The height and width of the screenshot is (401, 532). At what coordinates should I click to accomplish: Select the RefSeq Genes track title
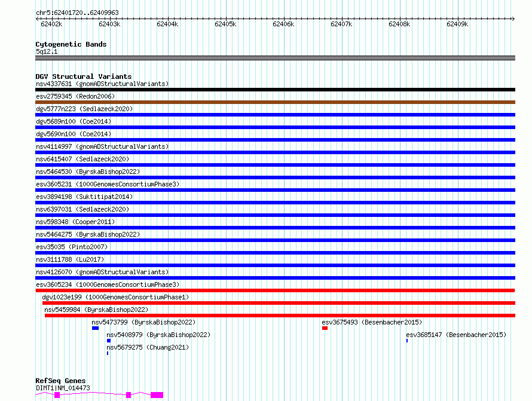60,381
